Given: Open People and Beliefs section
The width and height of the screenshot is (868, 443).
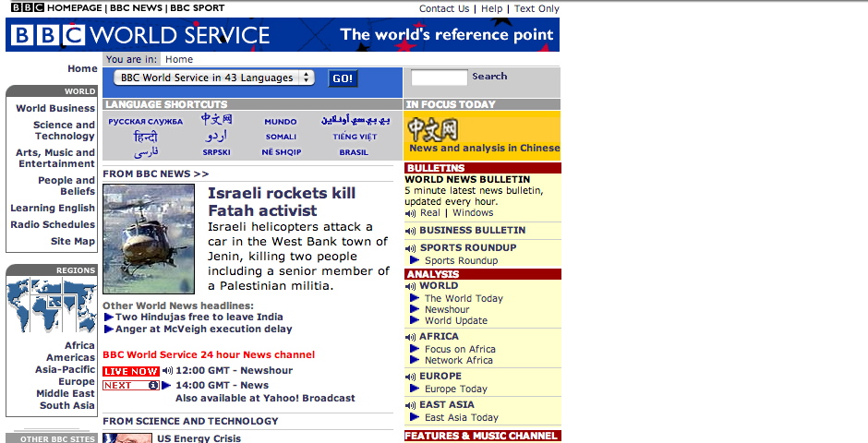Looking at the screenshot, I should click(66, 186).
